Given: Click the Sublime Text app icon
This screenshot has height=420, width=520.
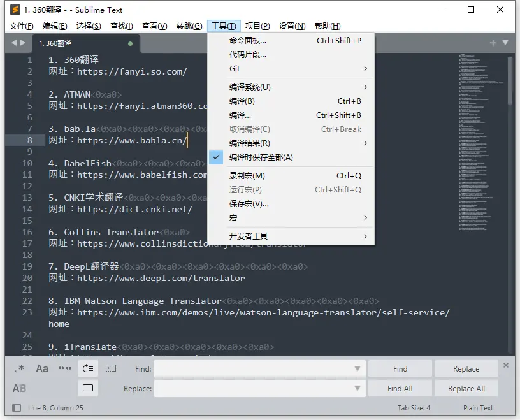Looking at the screenshot, I should 15,10.
